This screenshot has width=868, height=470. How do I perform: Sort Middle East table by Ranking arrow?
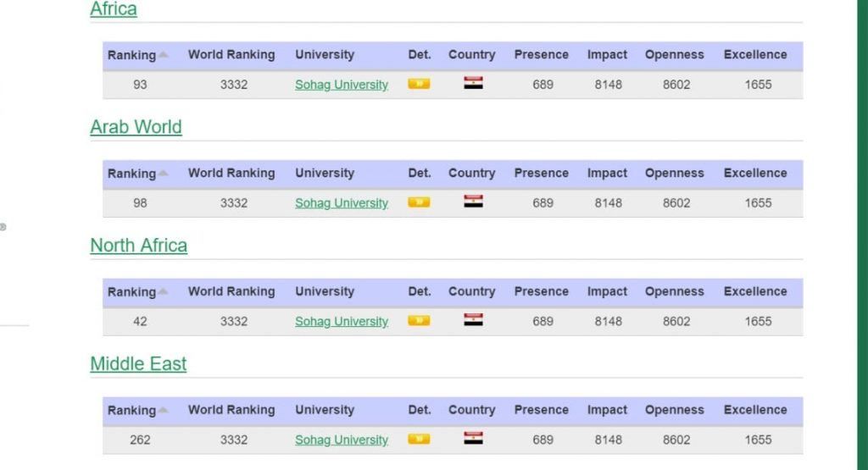(x=164, y=411)
